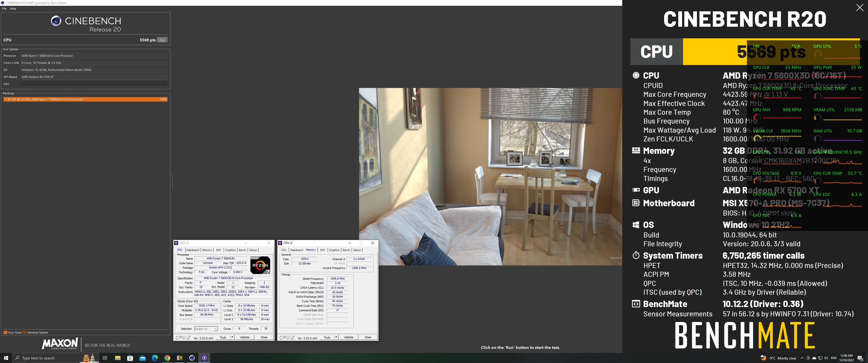Open About tab in left CPU-Z window

click(x=253, y=250)
